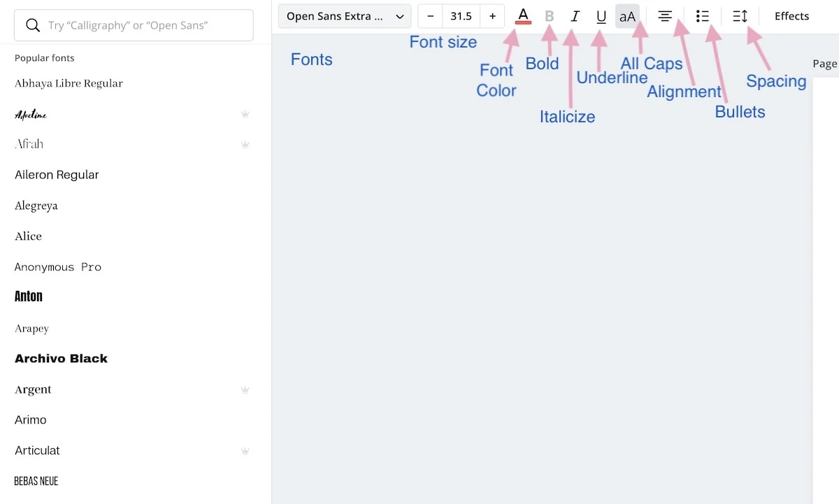The width and height of the screenshot is (839, 504).
Task: Change text alignment with the centered-lines icon
Action: (665, 16)
